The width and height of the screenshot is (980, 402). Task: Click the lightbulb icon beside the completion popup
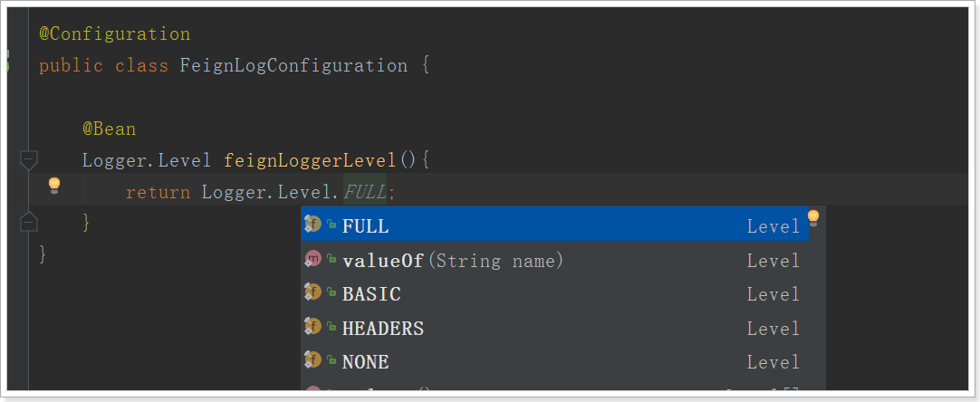pos(812,217)
